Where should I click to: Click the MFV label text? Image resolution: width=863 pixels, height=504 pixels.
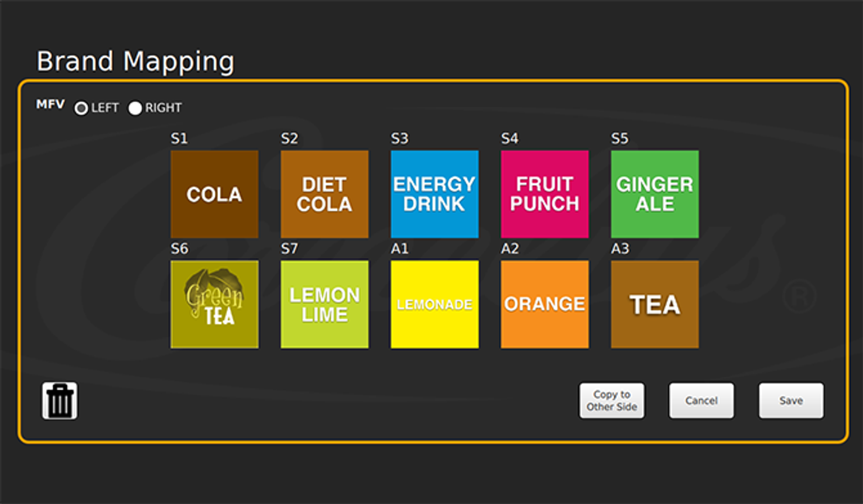[50, 104]
